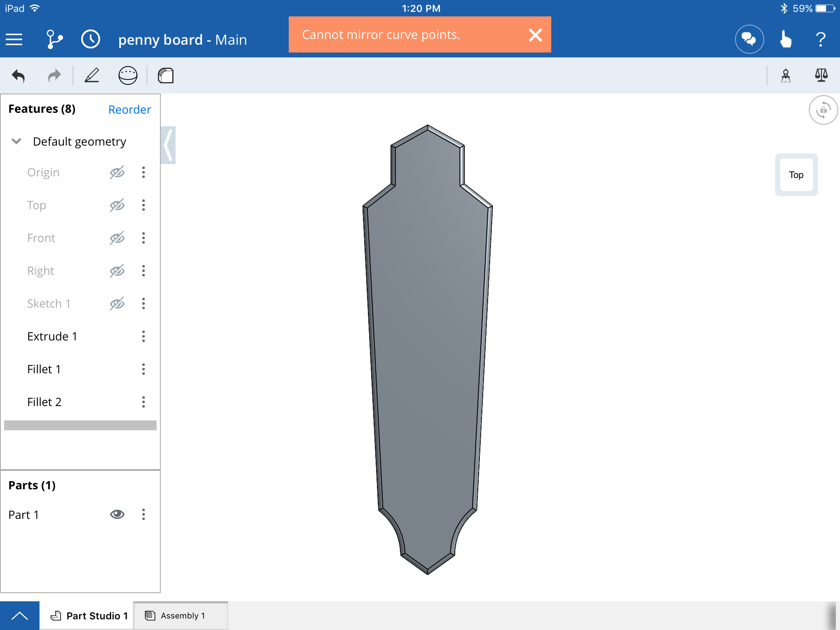840x630 pixels.
Task: Open the comments chat bubble
Action: tap(749, 39)
